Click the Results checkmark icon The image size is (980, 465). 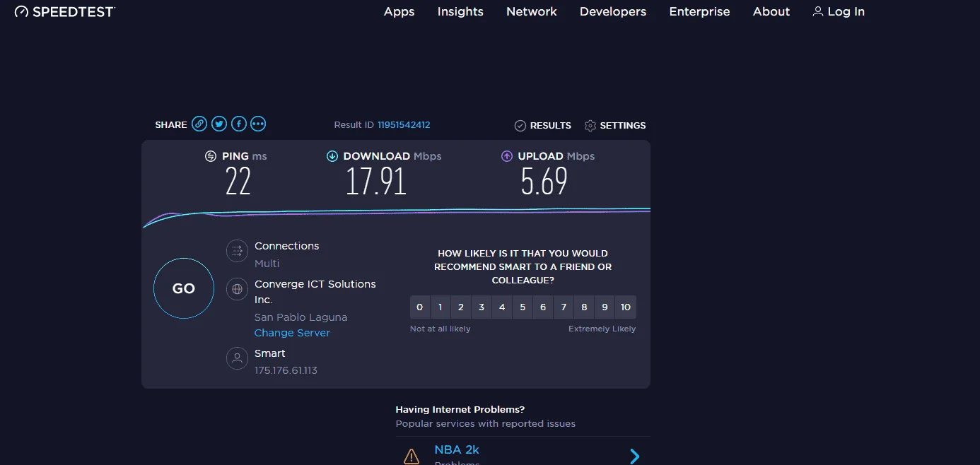pos(520,125)
